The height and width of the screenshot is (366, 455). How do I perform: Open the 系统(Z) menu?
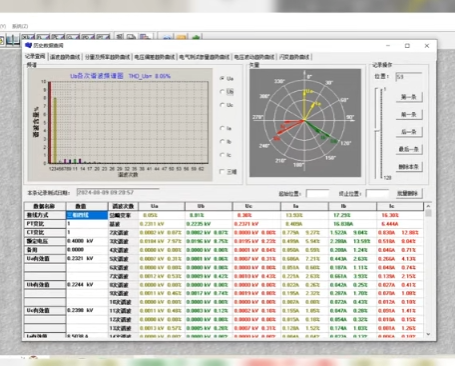click(x=20, y=26)
